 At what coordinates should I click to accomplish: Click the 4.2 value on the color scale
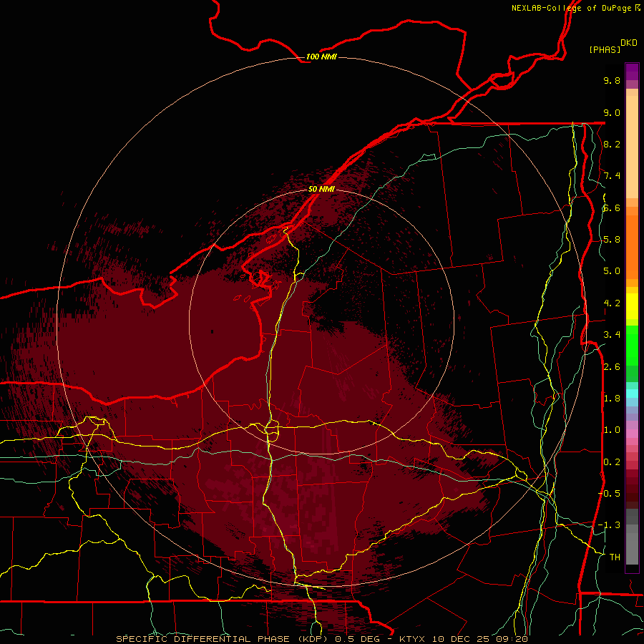612,303
